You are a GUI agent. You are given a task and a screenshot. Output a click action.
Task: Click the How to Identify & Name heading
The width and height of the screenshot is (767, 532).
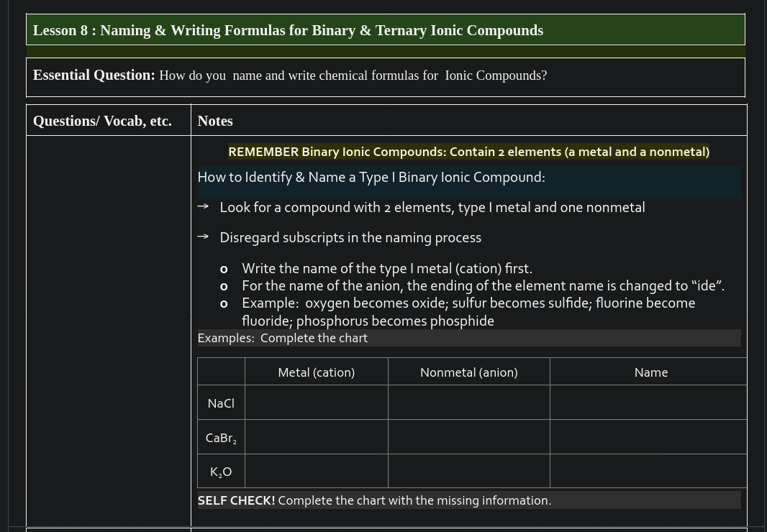tap(371, 178)
